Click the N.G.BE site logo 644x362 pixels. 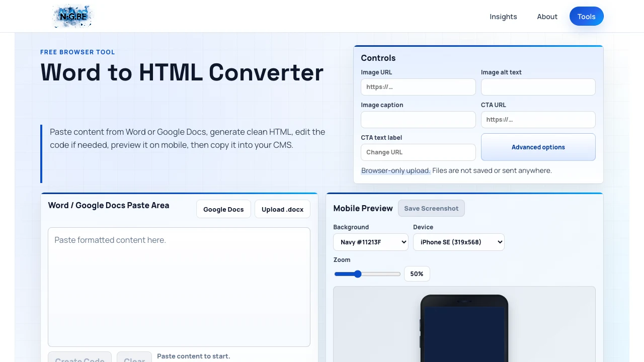(x=73, y=16)
